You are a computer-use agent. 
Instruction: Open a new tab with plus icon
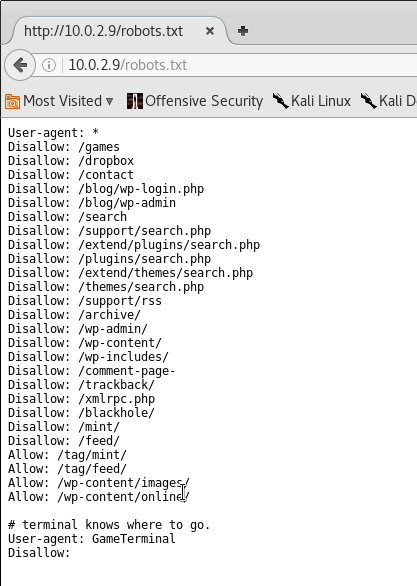[243, 31]
